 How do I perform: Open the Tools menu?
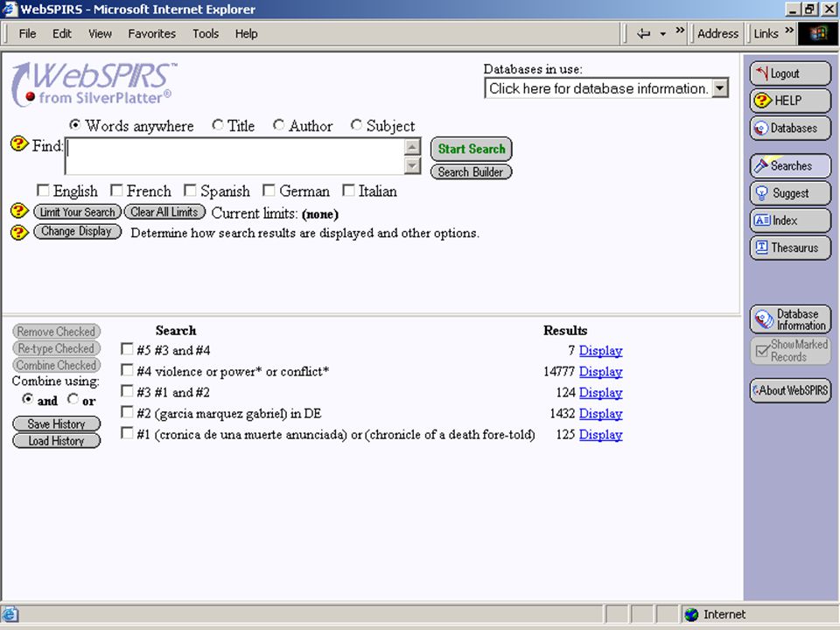206,34
